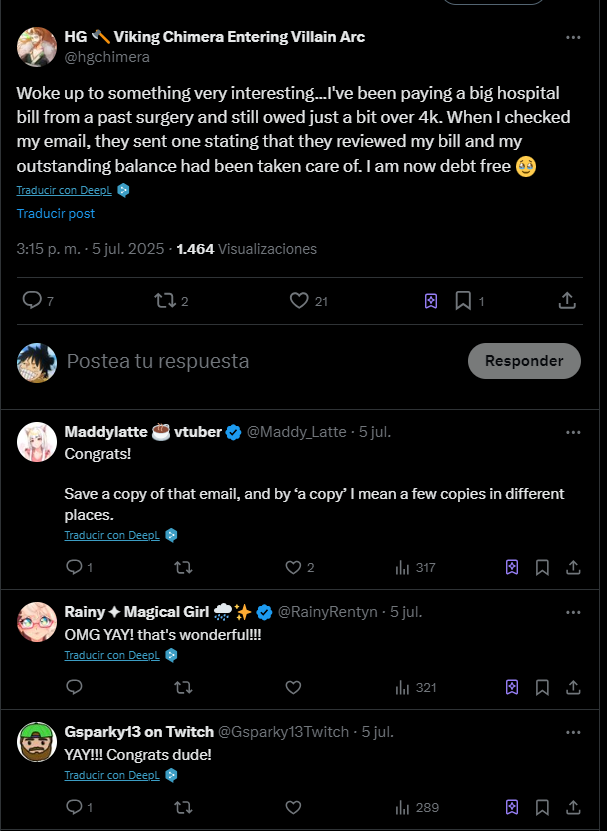Viewport: 607px width, 831px height.
Task: Bookmark the main post
Action: pos(463,300)
